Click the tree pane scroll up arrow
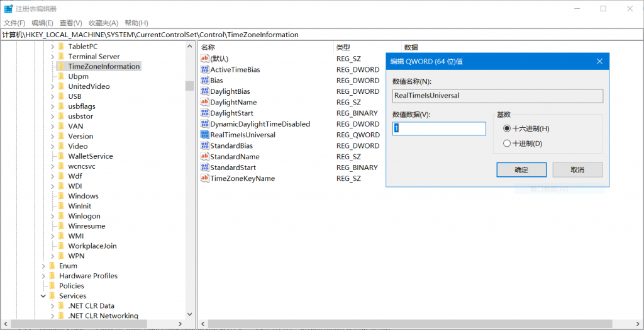 coord(189,47)
